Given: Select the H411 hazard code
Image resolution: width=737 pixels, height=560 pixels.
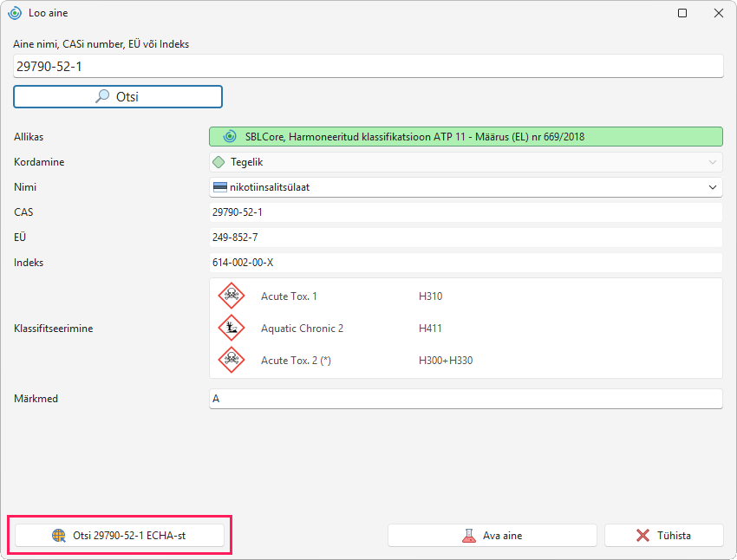Looking at the screenshot, I should (431, 329).
